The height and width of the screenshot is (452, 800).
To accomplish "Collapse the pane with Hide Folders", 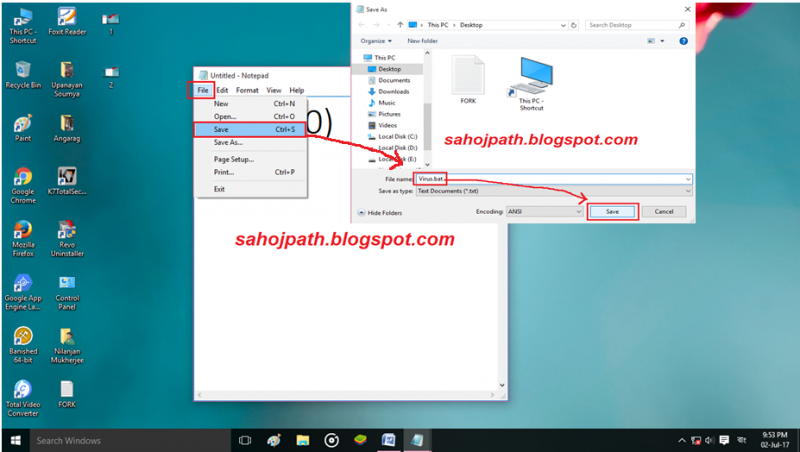I will pyautogui.click(x=380, y=213).
